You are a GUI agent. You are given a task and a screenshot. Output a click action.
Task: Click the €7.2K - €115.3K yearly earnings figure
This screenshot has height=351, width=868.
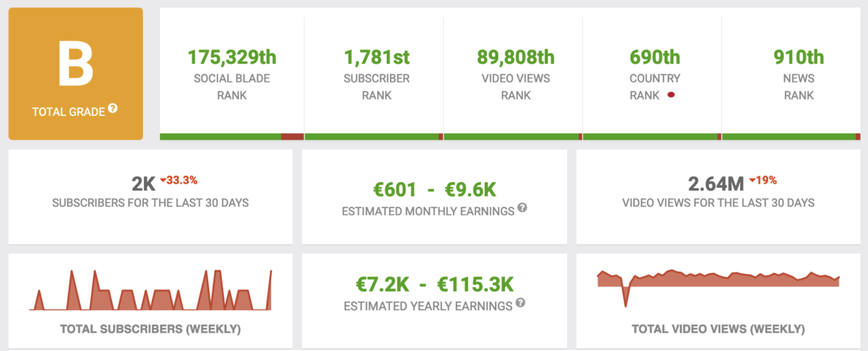(435, 284)
